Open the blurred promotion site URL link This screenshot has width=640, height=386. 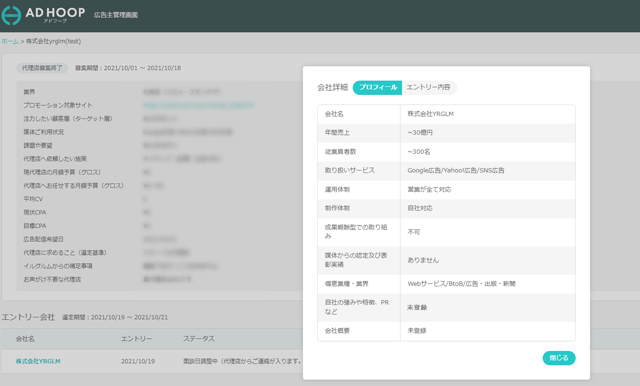tap(199, 105)
